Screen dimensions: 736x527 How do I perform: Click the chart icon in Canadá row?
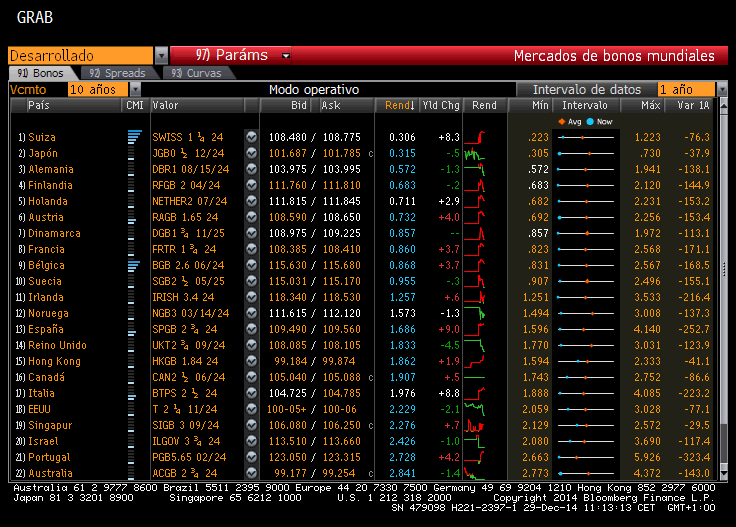252,377
